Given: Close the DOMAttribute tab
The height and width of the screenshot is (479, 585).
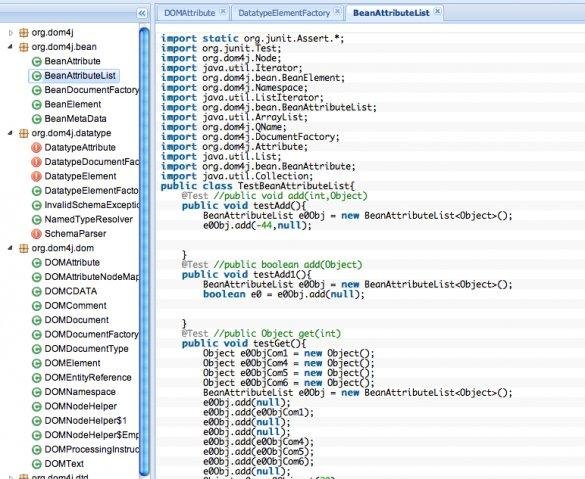Looking at the screenshot, I should tap(223, 12).
